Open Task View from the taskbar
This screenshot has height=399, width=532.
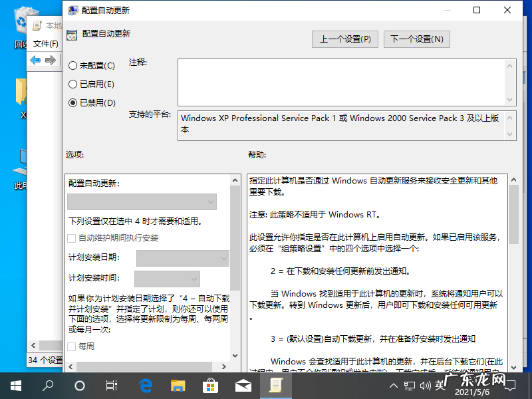click(112, 385)
